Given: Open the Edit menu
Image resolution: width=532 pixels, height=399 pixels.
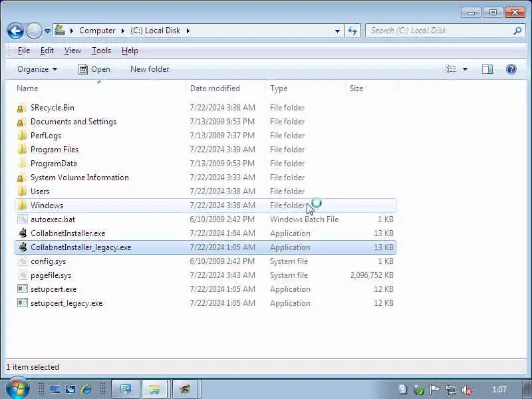Looking at the screenshot, I should coord(47,51).
